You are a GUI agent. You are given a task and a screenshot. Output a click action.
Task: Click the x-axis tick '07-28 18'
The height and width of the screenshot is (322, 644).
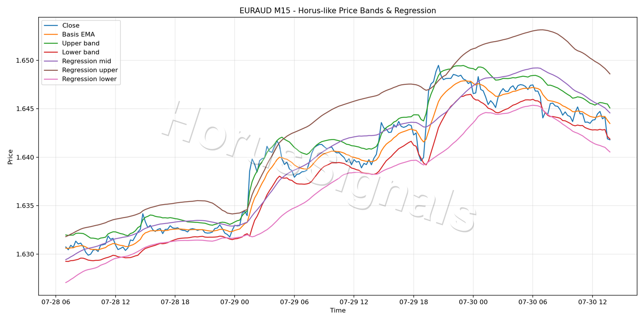click(x=175, y=302)
